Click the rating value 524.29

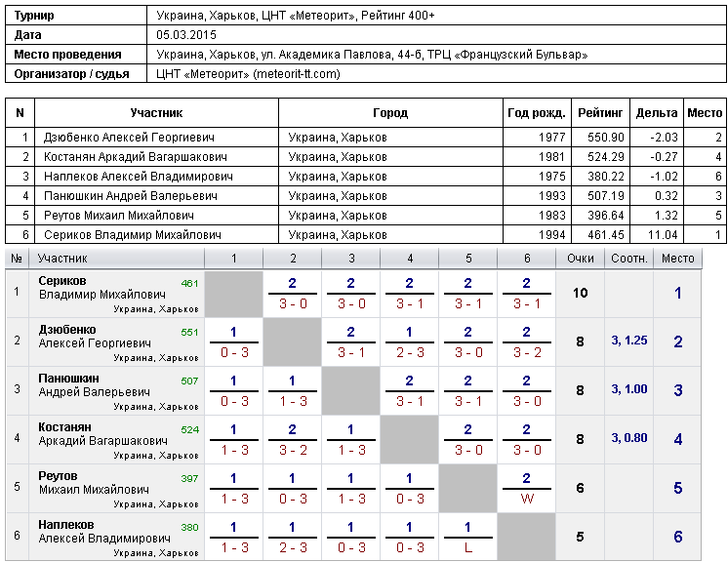[x=606, y=157]
